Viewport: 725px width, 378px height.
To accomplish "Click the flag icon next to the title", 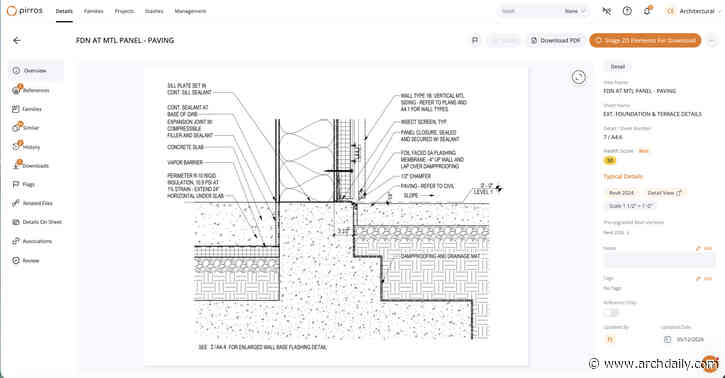I will tap(475, 41).
